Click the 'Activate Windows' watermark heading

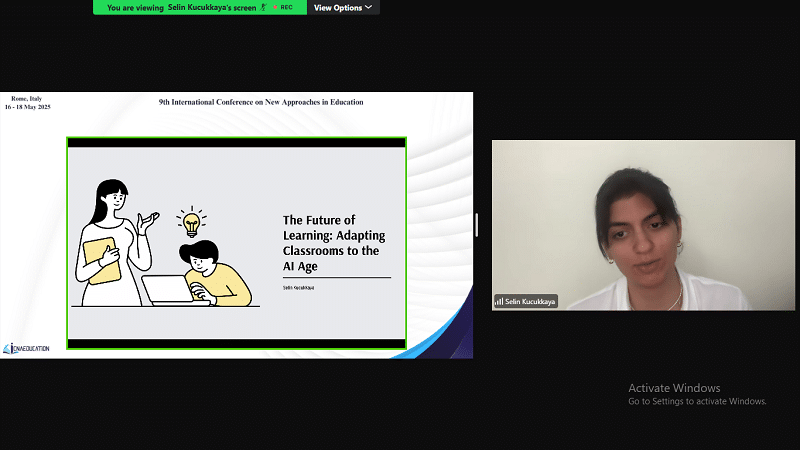[673, 388]
